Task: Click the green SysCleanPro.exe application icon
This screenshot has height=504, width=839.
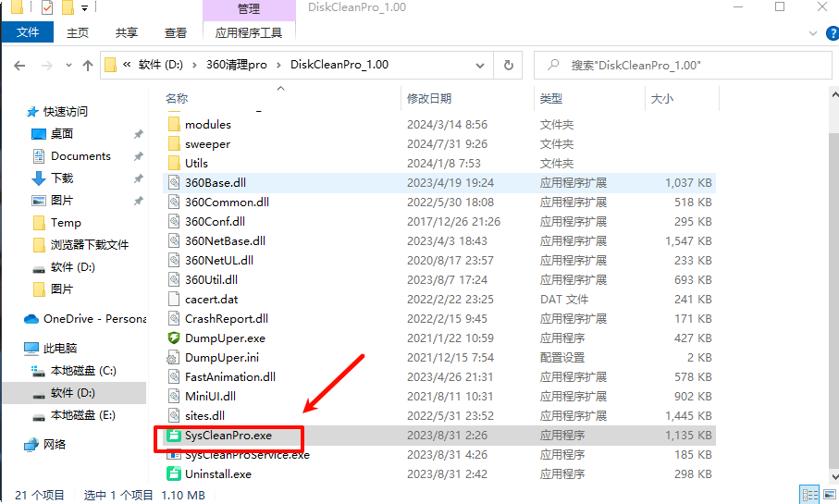Action: click(174, 435)
